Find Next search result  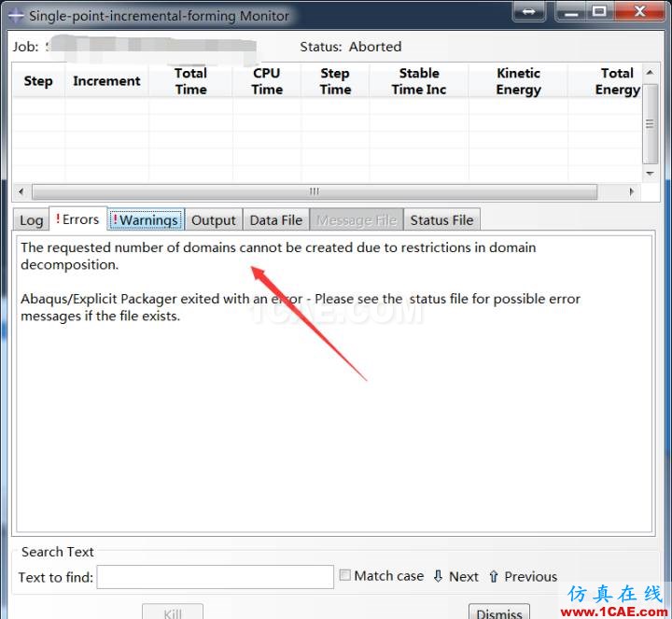[x=455, y=577]
